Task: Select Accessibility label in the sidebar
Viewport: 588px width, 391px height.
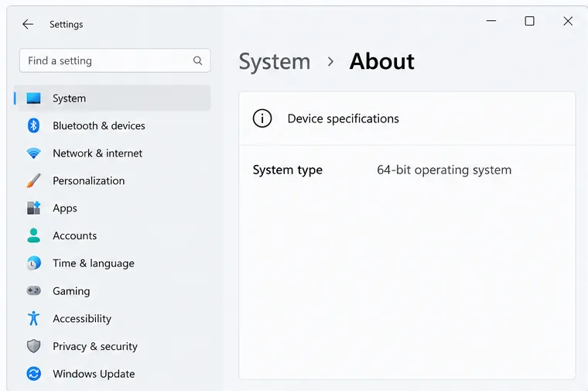Action: [x=82, y=318]
